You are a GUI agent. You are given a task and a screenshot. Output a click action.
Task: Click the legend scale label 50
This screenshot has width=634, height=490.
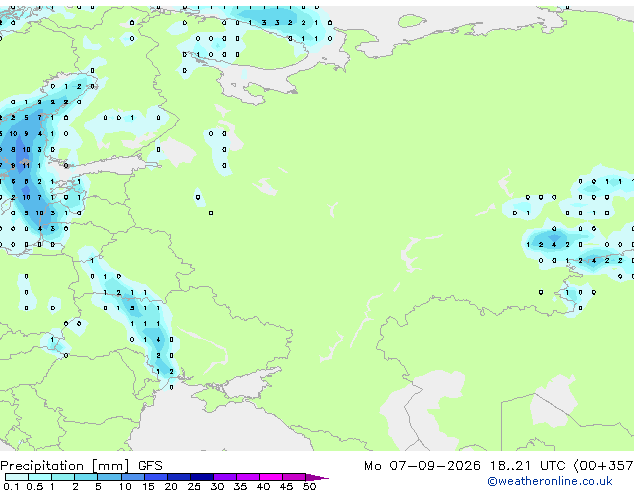click(309, 486)
